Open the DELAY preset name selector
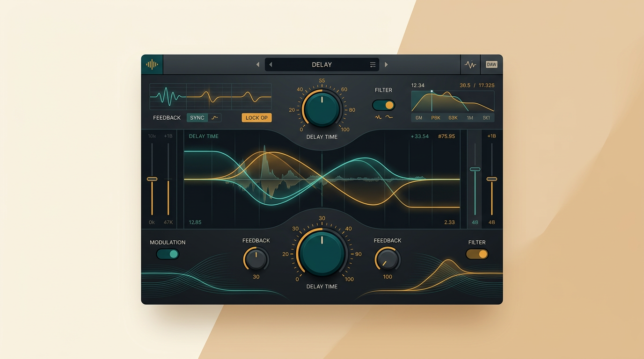 pos(322,65)
